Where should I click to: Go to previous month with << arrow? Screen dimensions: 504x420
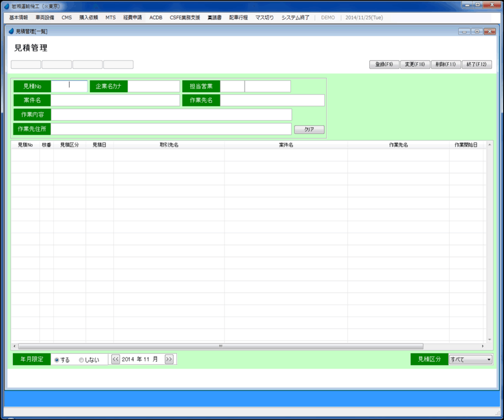click(116, 359)
